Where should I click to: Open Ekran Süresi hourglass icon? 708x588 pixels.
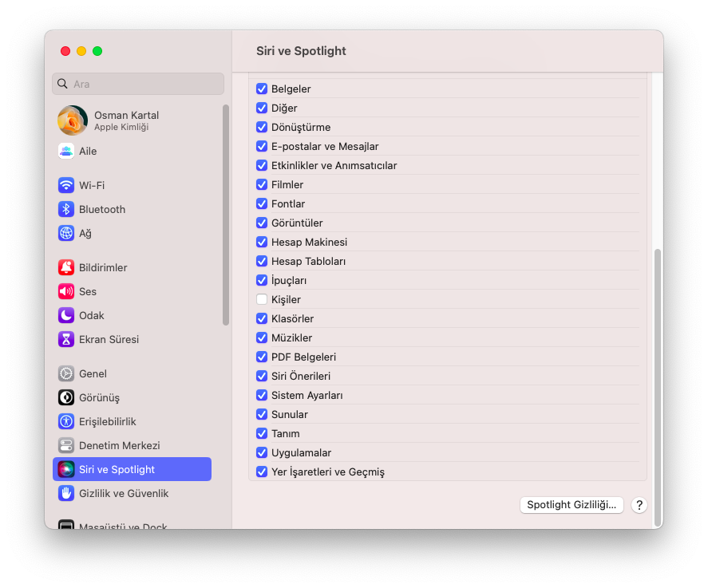[66, 339]
